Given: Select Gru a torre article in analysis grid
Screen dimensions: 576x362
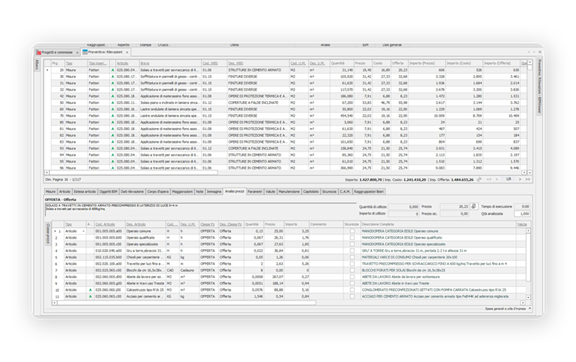Looking at the screenshot, I should tap(145, 251).
